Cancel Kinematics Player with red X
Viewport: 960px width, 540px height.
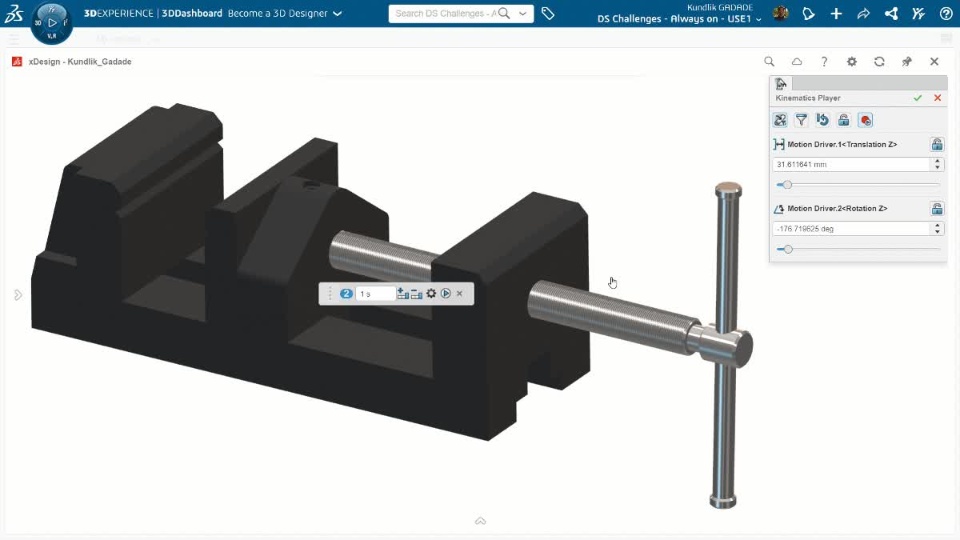pyautogui.click(x=937, y=98)
